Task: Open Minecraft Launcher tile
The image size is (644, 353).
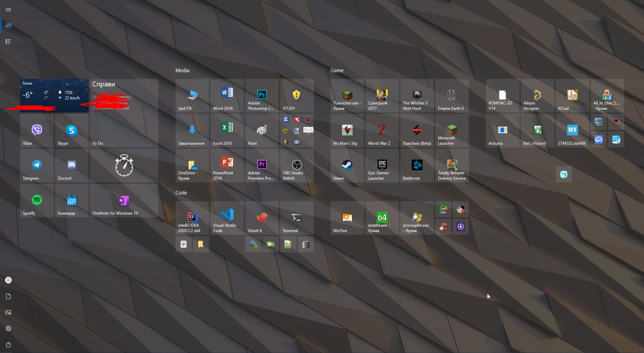Action: [x=452, y=131]
